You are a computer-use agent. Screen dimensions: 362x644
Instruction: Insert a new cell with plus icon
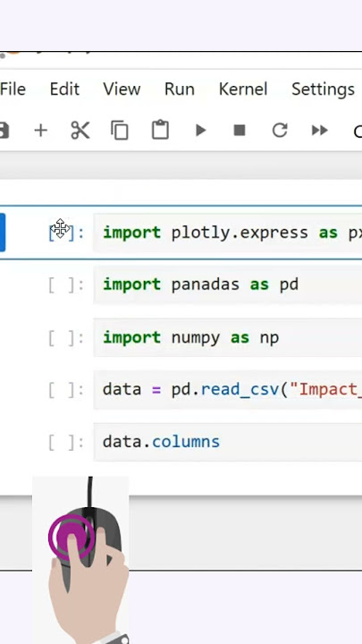point(40,131)
